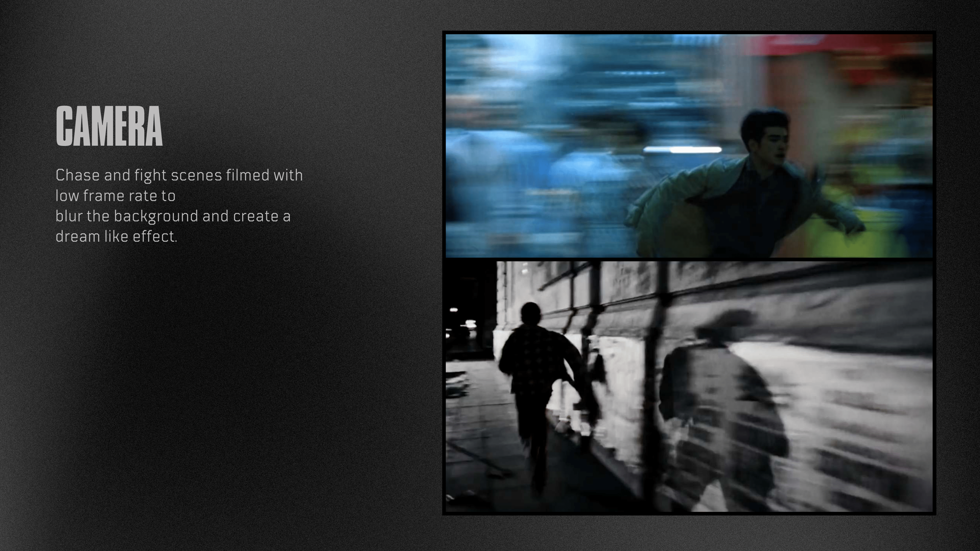Click the word 'filmed' in the description
This screenshot has width=980, height=551.
click(247, 175)
